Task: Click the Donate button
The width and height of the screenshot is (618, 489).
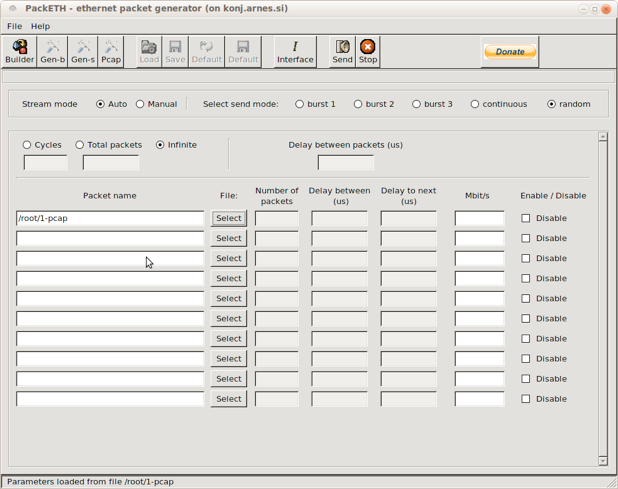Action: [x=510, y=52]
